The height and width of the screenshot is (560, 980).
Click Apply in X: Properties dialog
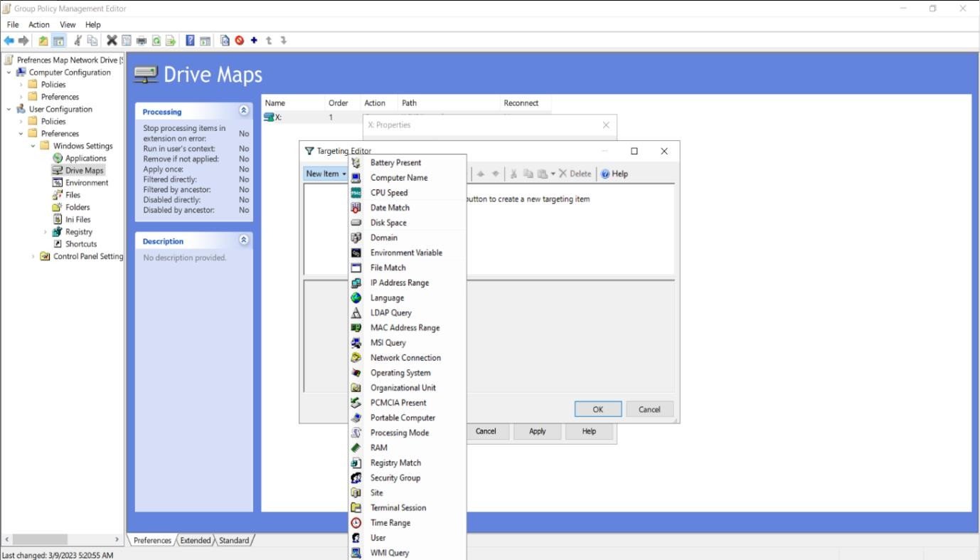click(538, 431)
